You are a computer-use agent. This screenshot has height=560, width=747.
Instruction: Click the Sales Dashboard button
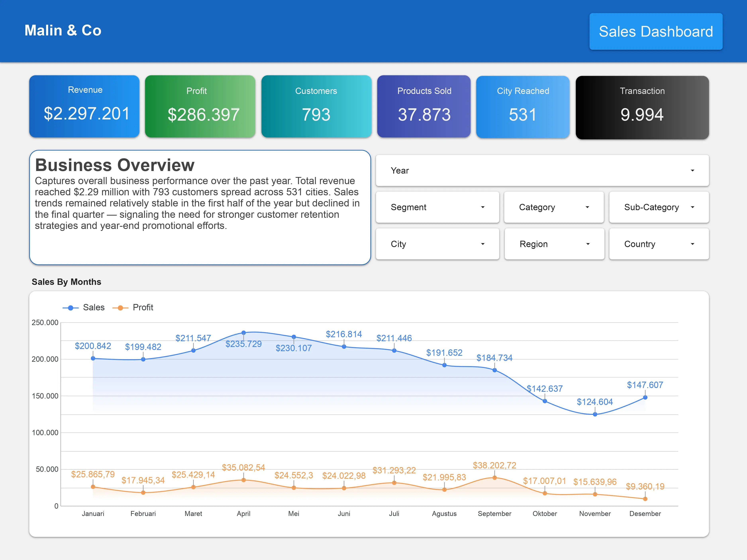pos(656,31)
